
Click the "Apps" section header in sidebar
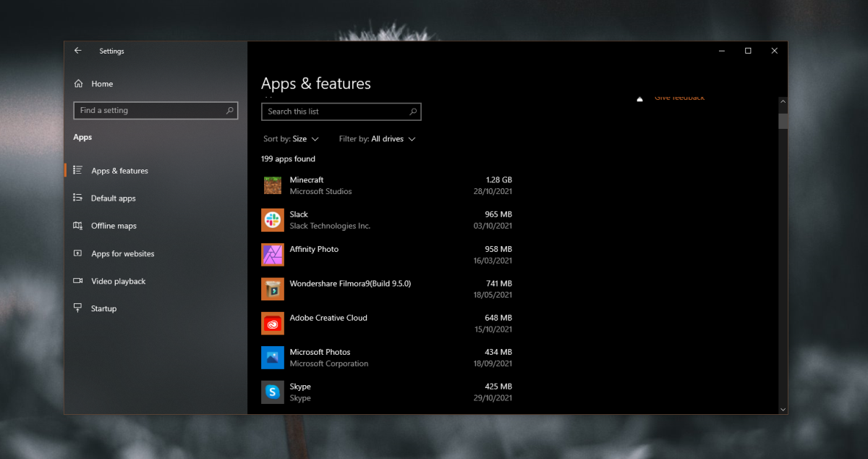tap(82, 138)
